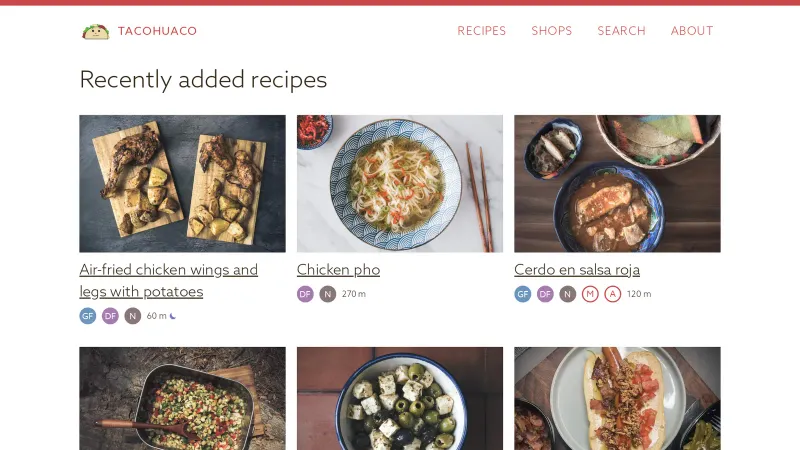Open the Chicken pho recipe link

[338, 270]
